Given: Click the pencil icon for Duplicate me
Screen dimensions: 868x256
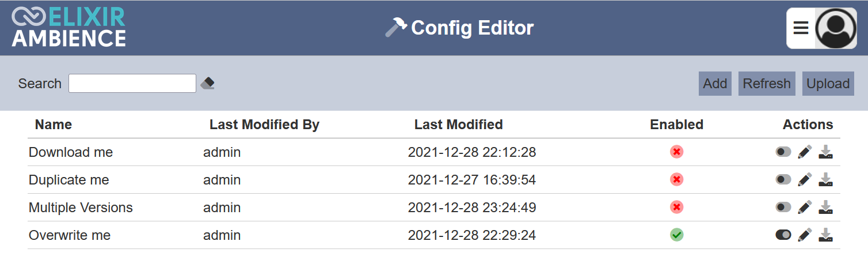Looking at the screenshot, I should click(x=805, y=180).
